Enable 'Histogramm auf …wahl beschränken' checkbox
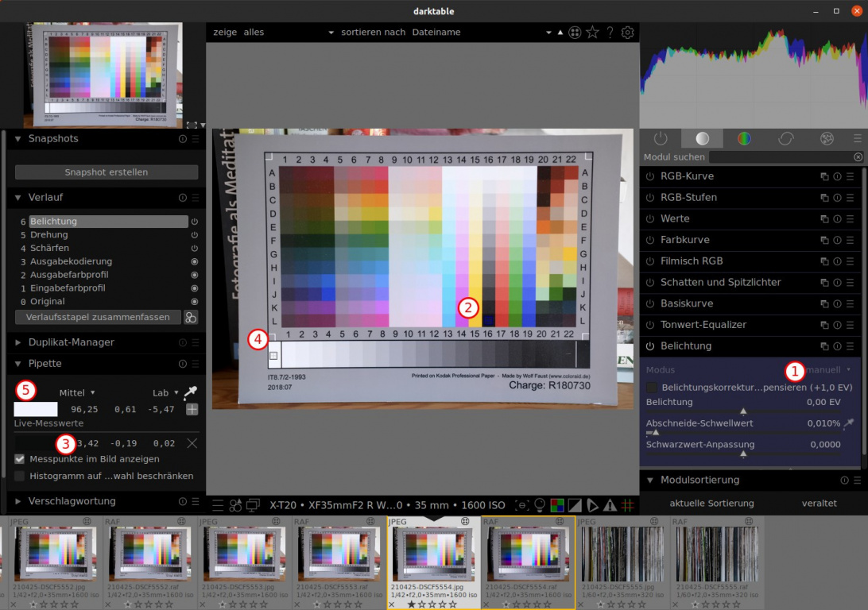Image resolution: width=868 pixels, height=610 pixels. 20,476
